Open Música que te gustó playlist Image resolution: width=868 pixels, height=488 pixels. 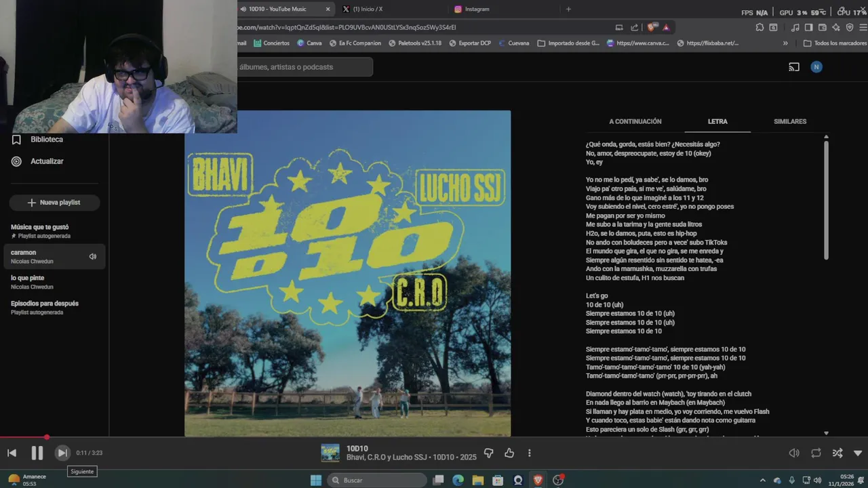tap(54, 231)
